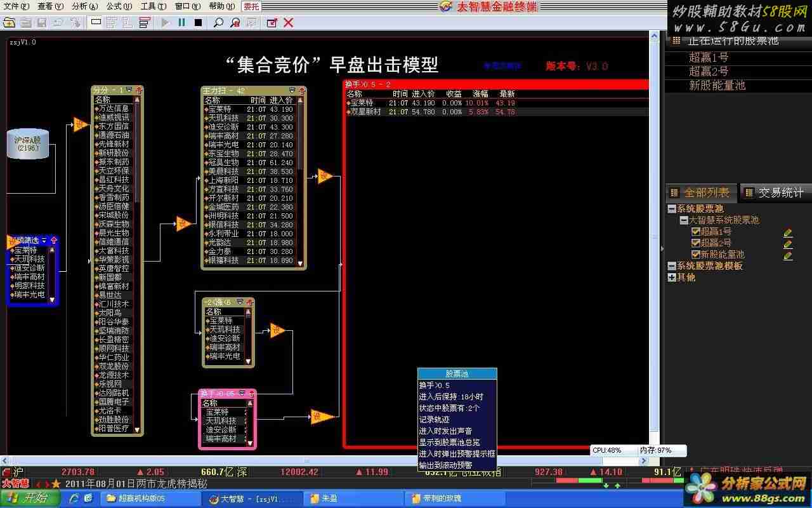Select the single rectangle layout icon
The width and height of the screenshot is (812, 508).
pos(96,23)
